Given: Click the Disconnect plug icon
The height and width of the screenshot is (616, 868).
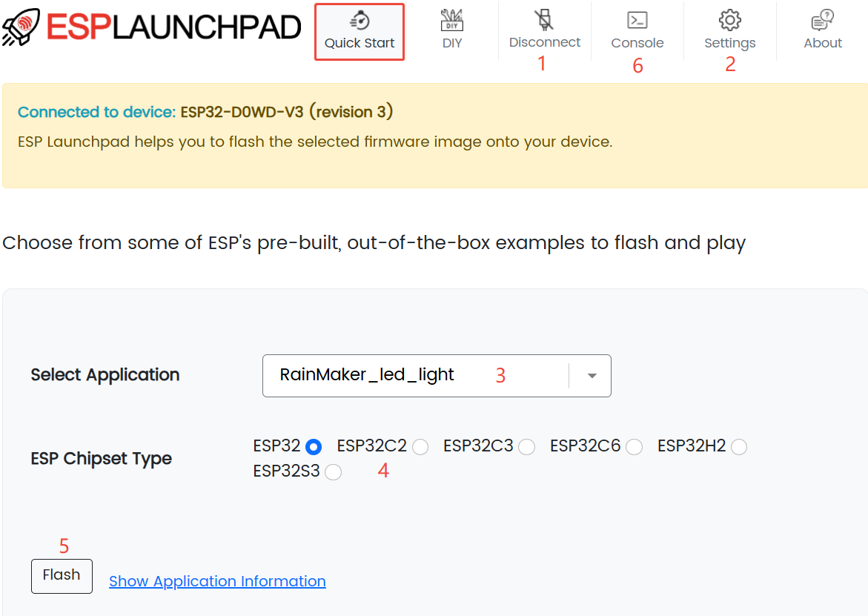Looking at the screenshot, I should pos(545,19).
